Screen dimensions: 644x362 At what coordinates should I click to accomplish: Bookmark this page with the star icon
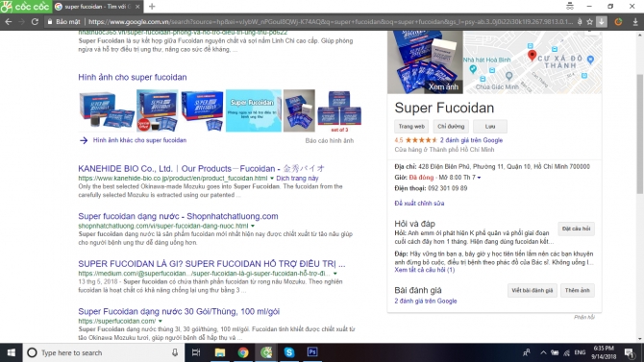(590, 22)
